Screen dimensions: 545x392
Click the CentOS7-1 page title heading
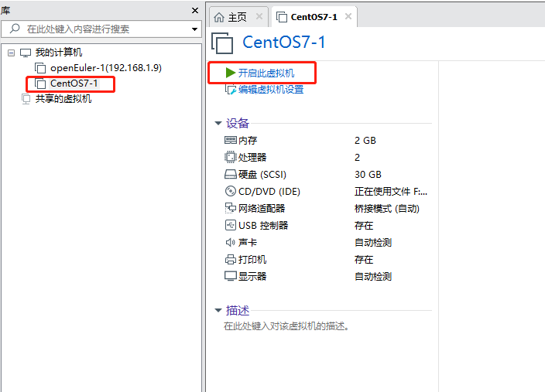point(284,43)
